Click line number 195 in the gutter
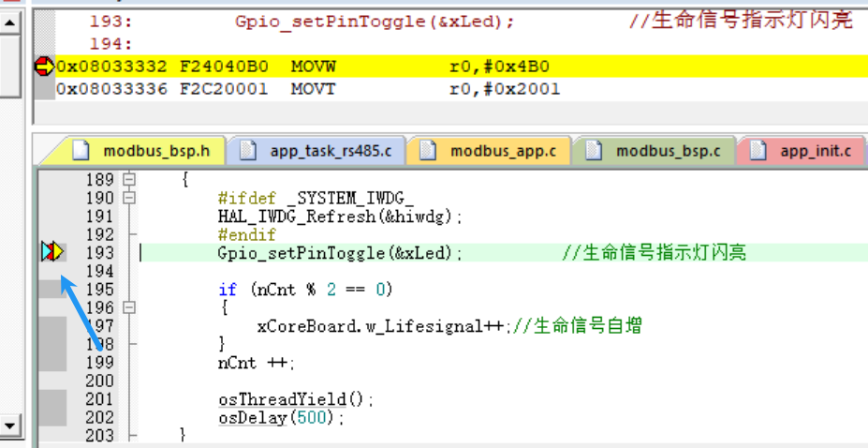The height and width of the screenshot is (448, 868). (99, 289)
